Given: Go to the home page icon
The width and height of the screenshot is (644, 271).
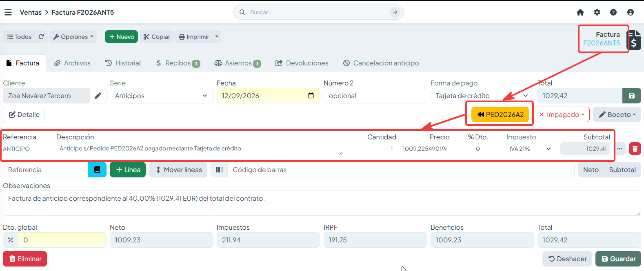Looking at the screenshot, I should (580, 12).
